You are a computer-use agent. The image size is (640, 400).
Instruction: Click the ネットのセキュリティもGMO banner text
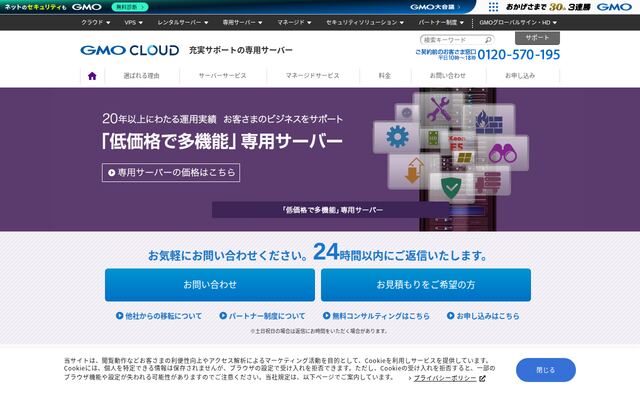coord(53,7)
